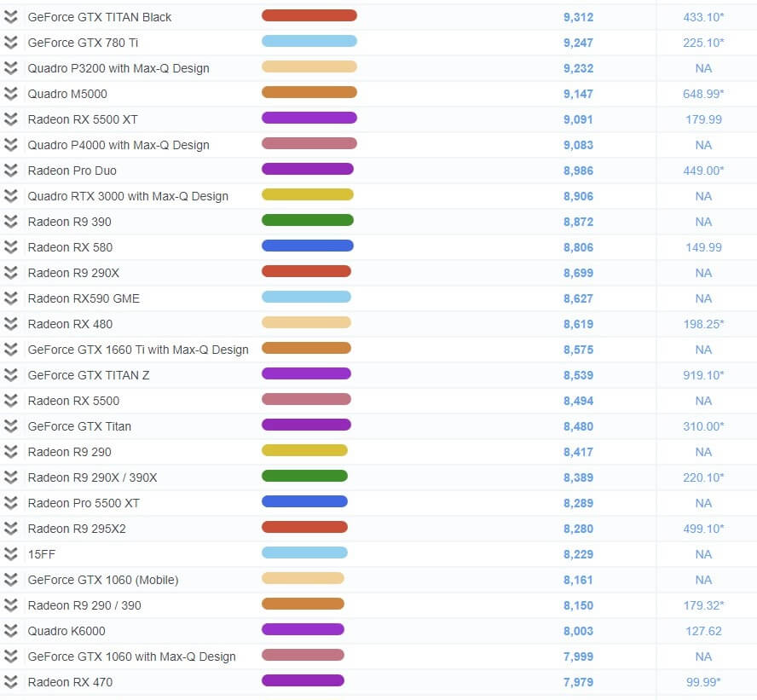
Task: Click the score 8,539 for GTX TITAN Z
Action: [x=578, y=376]
